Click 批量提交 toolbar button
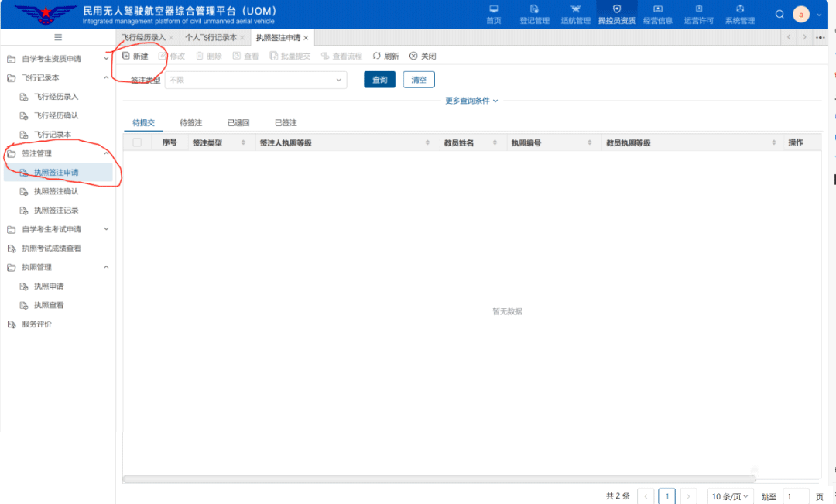 point(290,56)
